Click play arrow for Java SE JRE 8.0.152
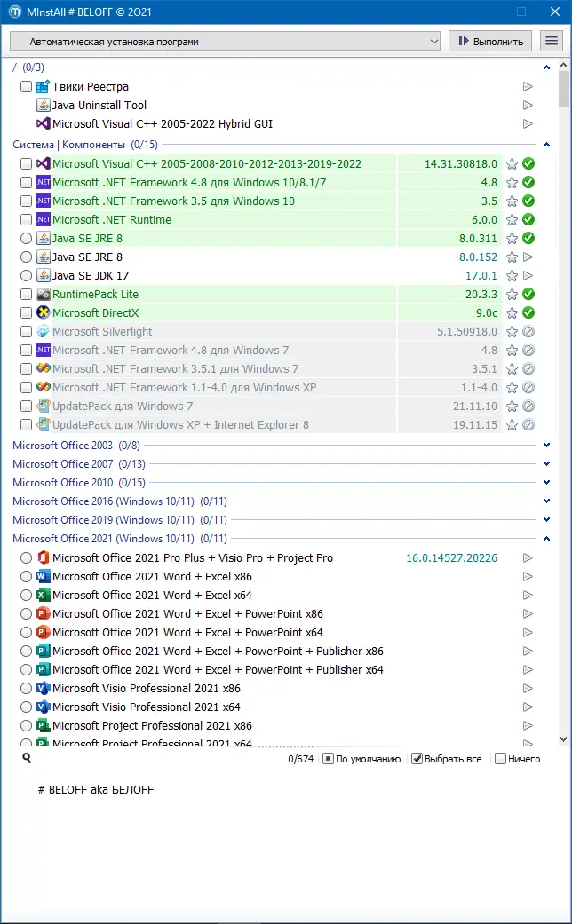The height and width of the screenshot is (924, 572). coord(528,257)
